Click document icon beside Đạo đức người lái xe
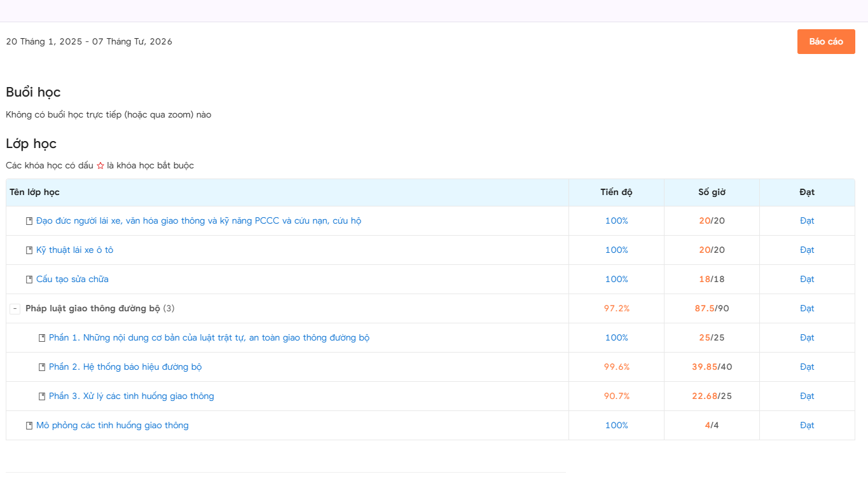Viewport: 868px width, 500px height. coord(29,221)
